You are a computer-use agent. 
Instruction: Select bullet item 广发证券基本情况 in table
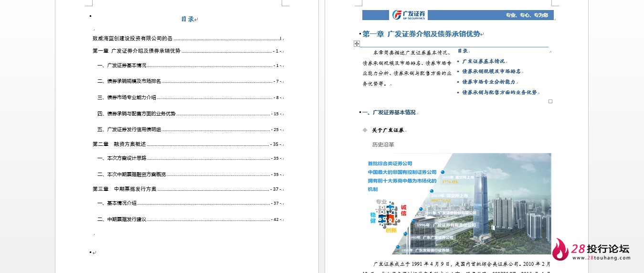coord(483,61)
